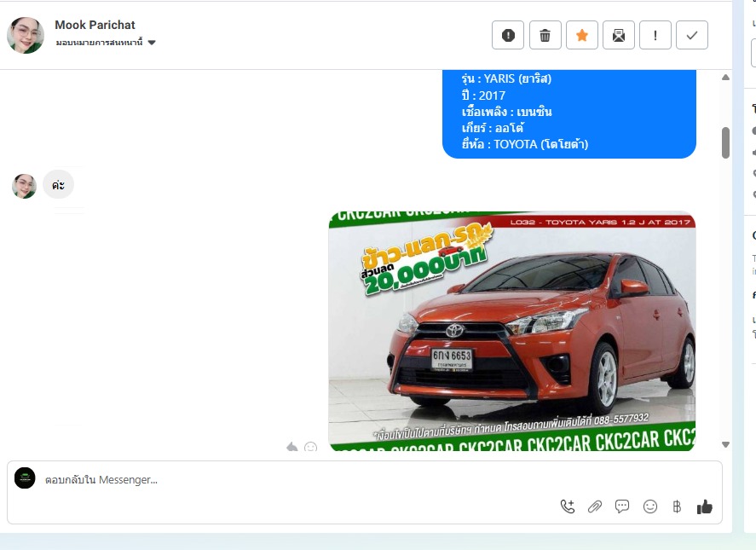Open saved replies speech bubble icon
The image size is (756, 550).
[622, 507]
